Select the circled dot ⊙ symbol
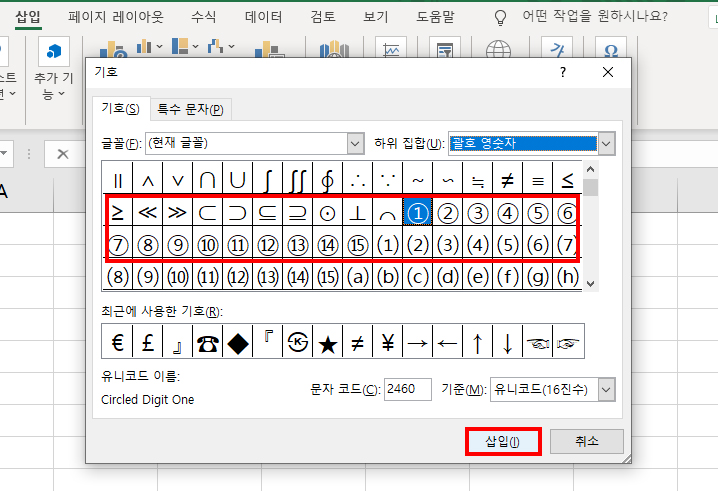The image size is (718, 491). click(327, 213)
